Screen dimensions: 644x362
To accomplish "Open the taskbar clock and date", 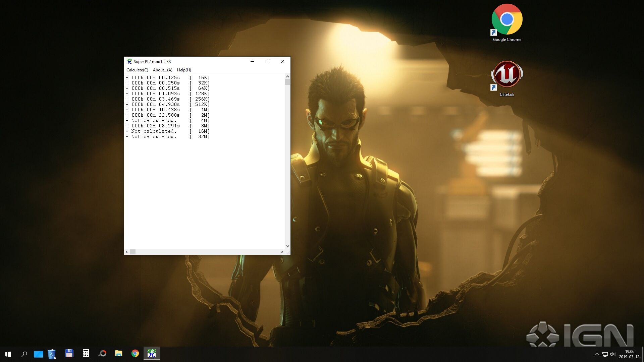I will [x=629, y=354].
